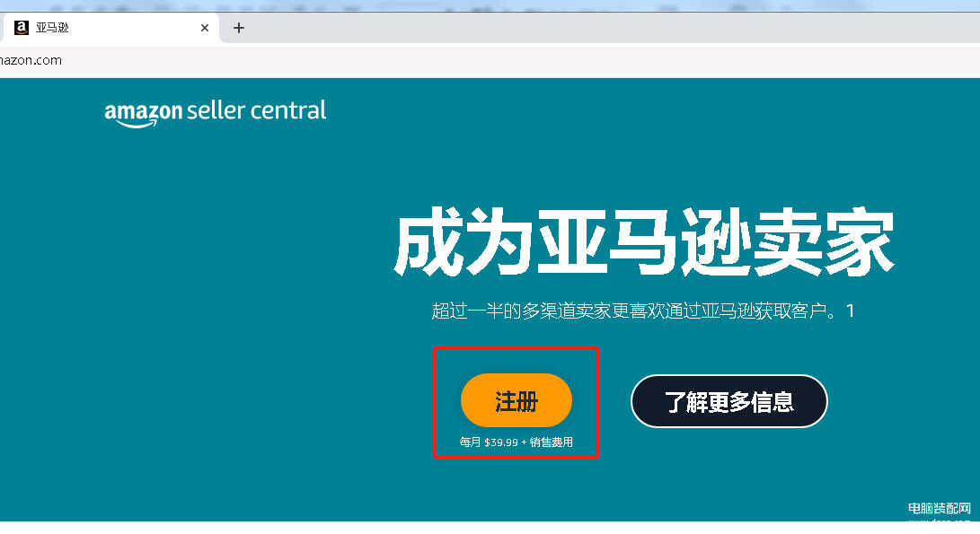Click the dark 了解更多信息 button
The image size is (980, 534).
[728, 401]
